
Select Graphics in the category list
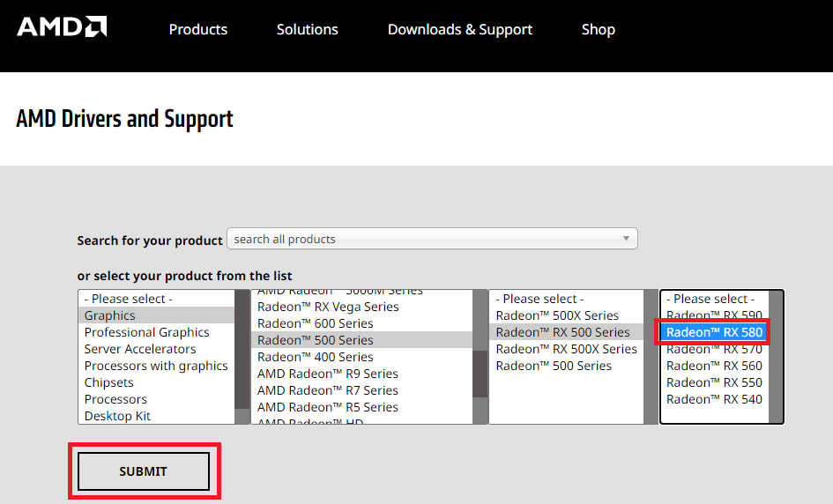[x=156, y=315]
